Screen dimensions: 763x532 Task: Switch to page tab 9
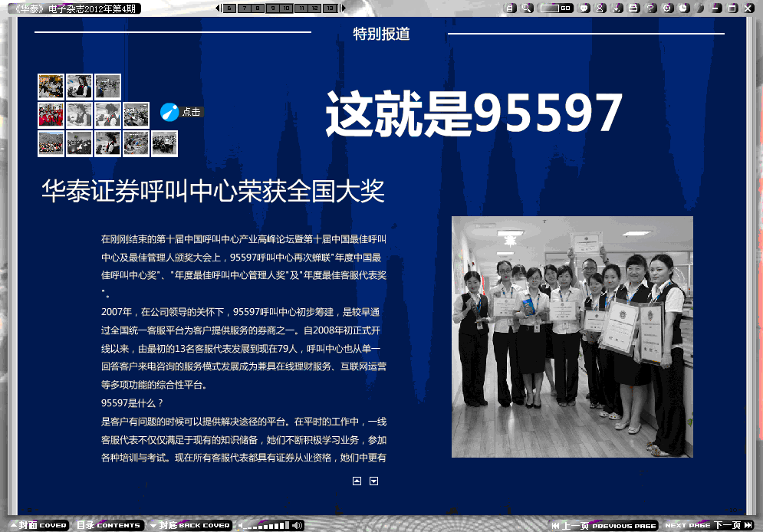coord(271,8)
